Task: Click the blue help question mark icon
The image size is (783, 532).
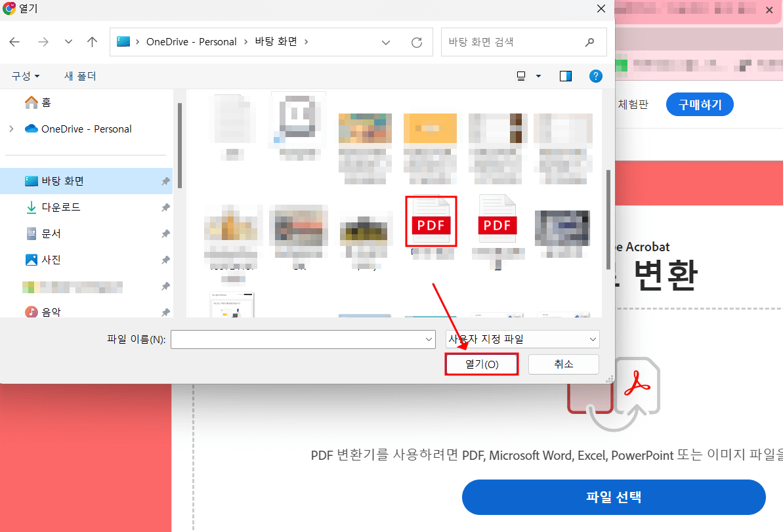Action: (595, 75)
